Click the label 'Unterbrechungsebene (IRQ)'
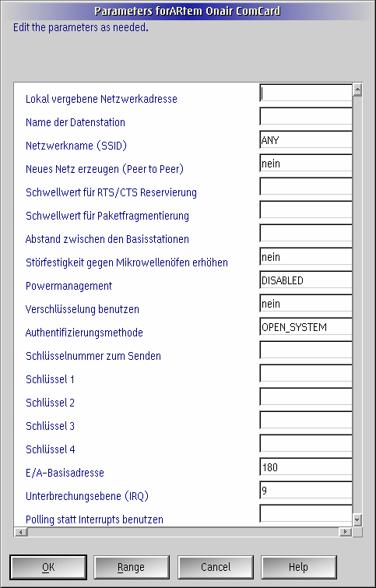Viewport: 376px width, 588px height. point(87,496)
